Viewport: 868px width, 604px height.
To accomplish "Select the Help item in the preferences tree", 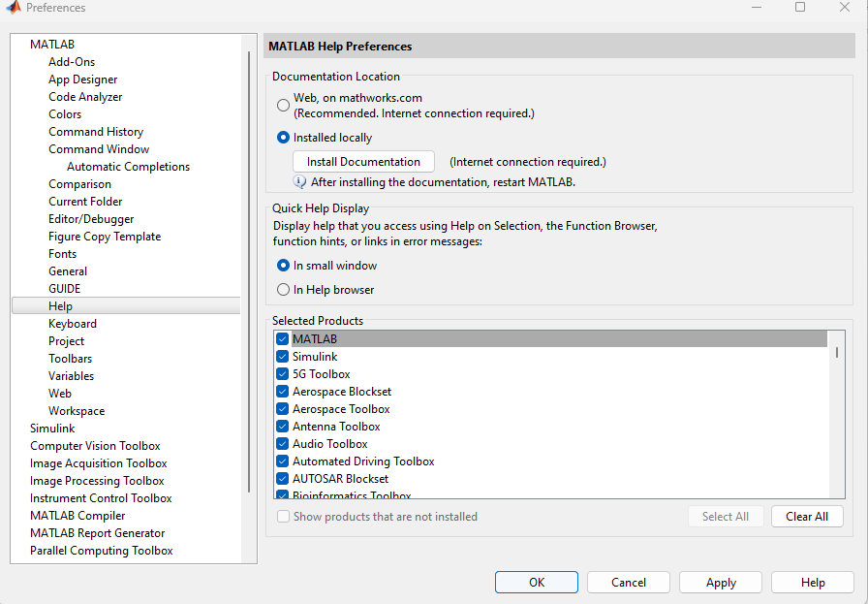I will tap(126, 306).
